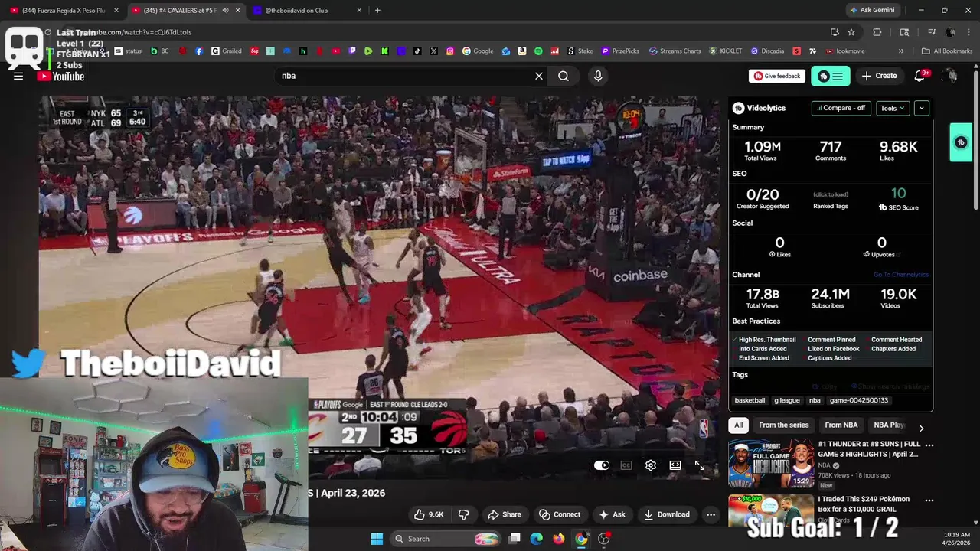Toggle closed captions in player
Image resolution: width=980 pixels, height=551 pixels.
[626, 465]
